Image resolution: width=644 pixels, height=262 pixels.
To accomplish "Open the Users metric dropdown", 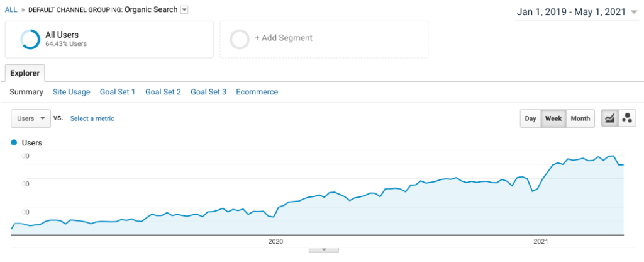I will (31, 118).
